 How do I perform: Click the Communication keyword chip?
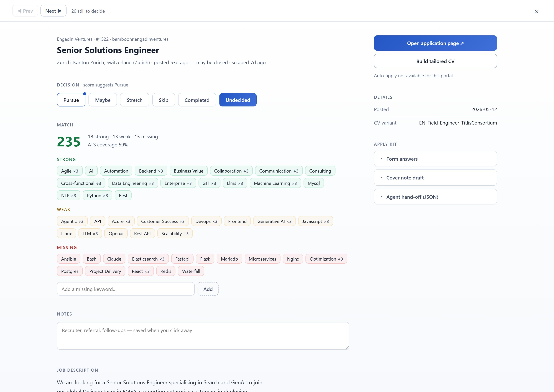pos(279,171)
